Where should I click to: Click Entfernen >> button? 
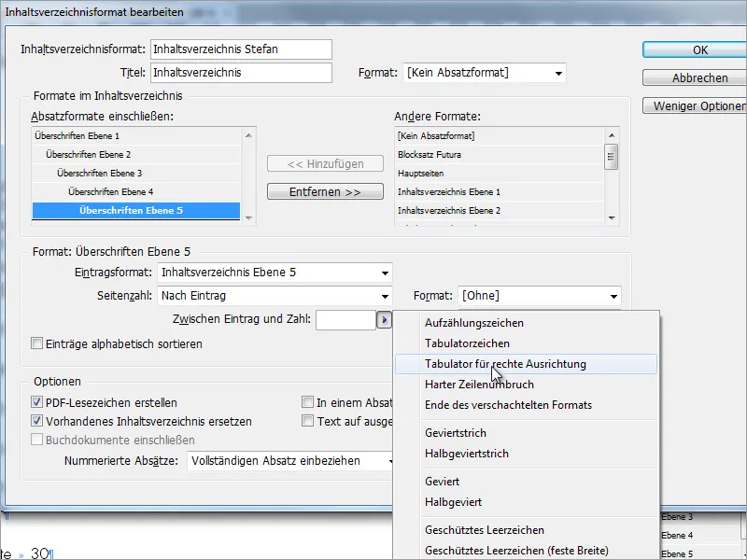[325, 191]
